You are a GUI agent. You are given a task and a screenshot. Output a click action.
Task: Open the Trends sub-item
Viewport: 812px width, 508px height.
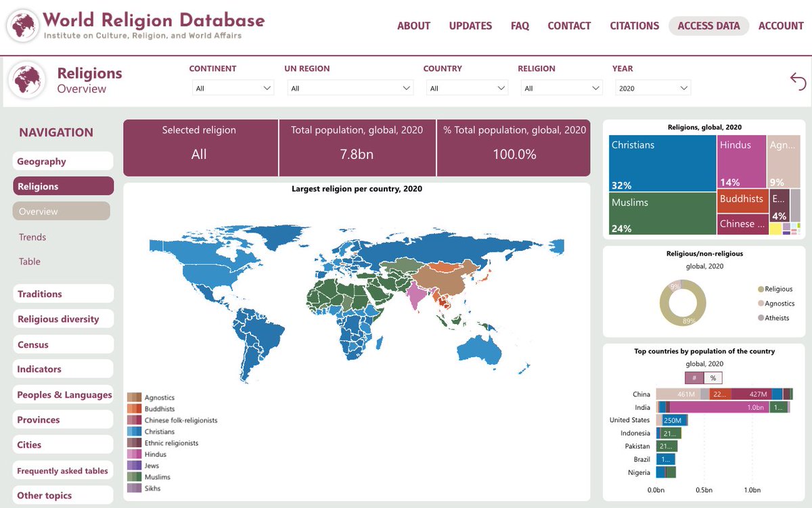click(x=32, y=237)
